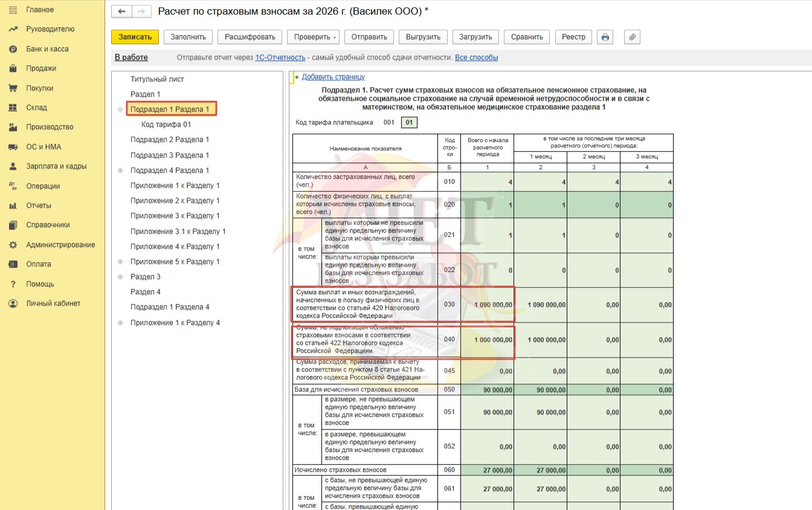Click the В работе status link
Image resolution: width=812 pixels, height=510 pixels.
click(131, 57)
